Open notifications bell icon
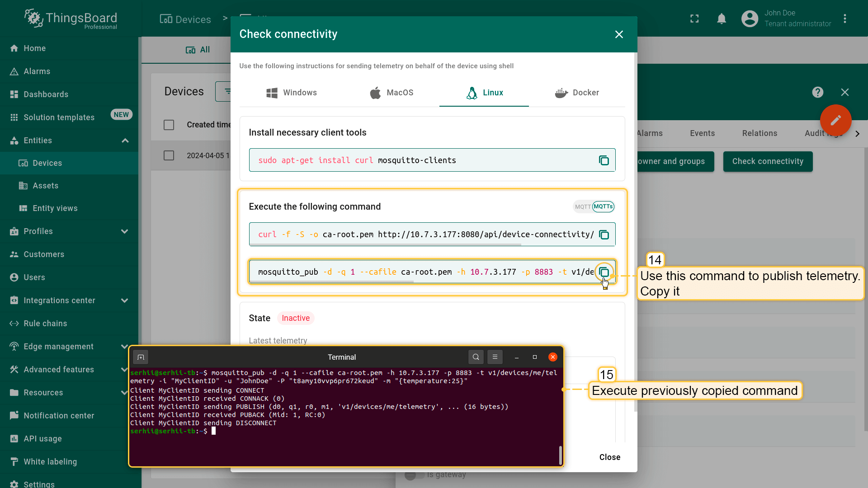The width and height of the screenshot is (868, 488). (x=722, y=19)
